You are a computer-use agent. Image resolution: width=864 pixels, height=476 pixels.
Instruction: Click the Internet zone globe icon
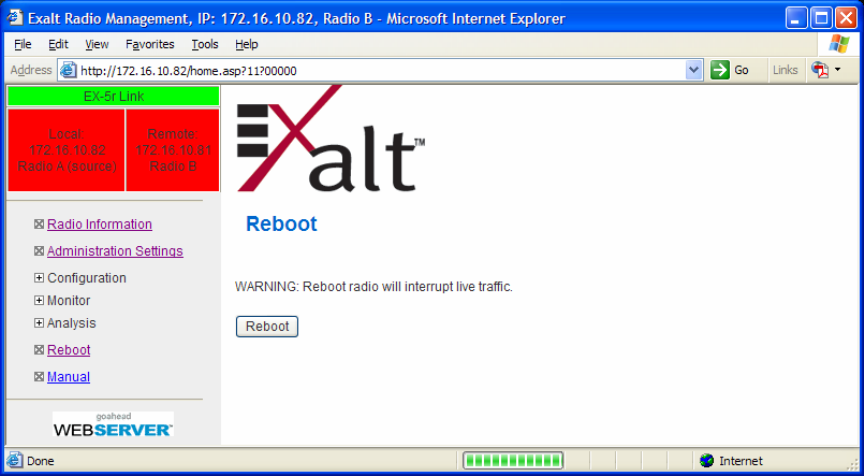coord(706,461)
